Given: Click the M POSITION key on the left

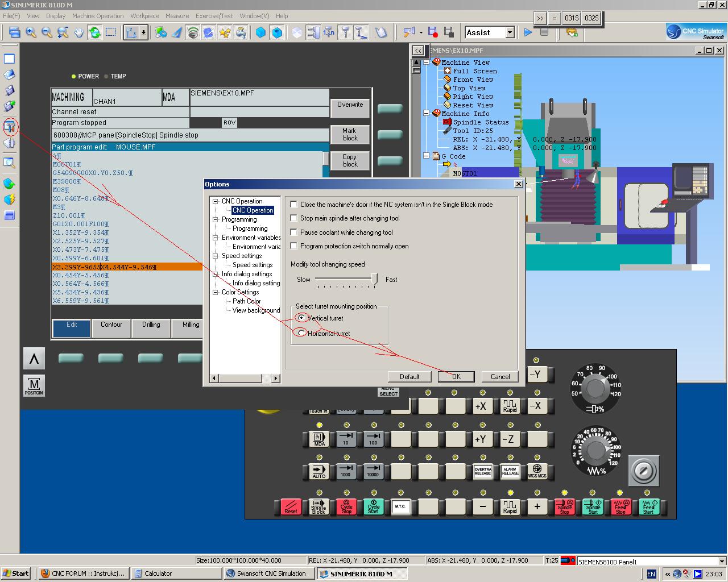Looking at the screenshot, I should [x=34, y=385].
